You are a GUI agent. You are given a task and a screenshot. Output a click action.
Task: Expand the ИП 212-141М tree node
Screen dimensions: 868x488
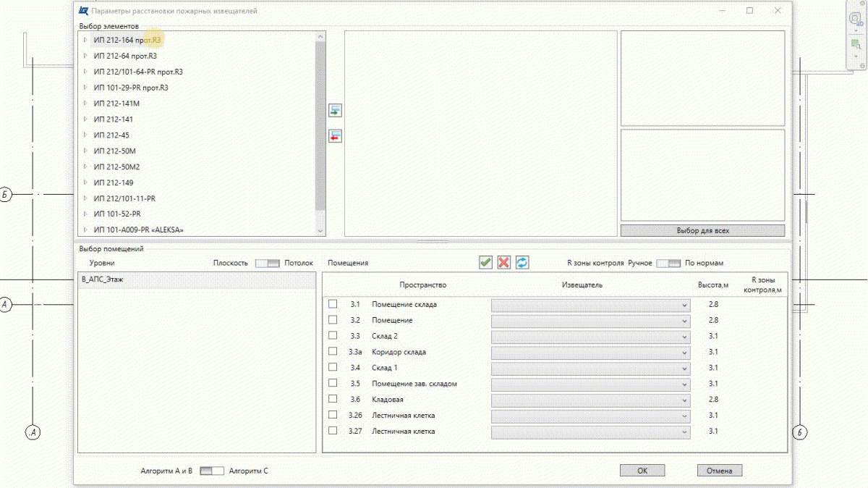click(85, 104)
